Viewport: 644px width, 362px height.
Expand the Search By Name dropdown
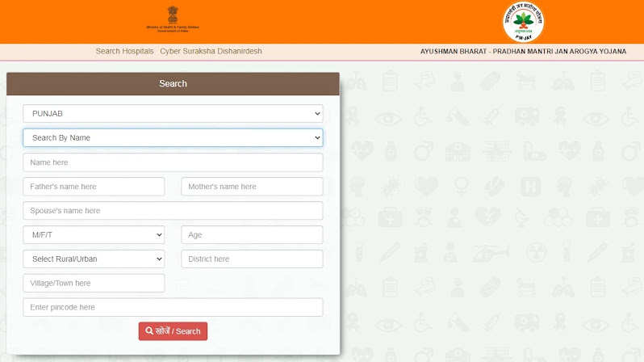[x=173, y=138]
